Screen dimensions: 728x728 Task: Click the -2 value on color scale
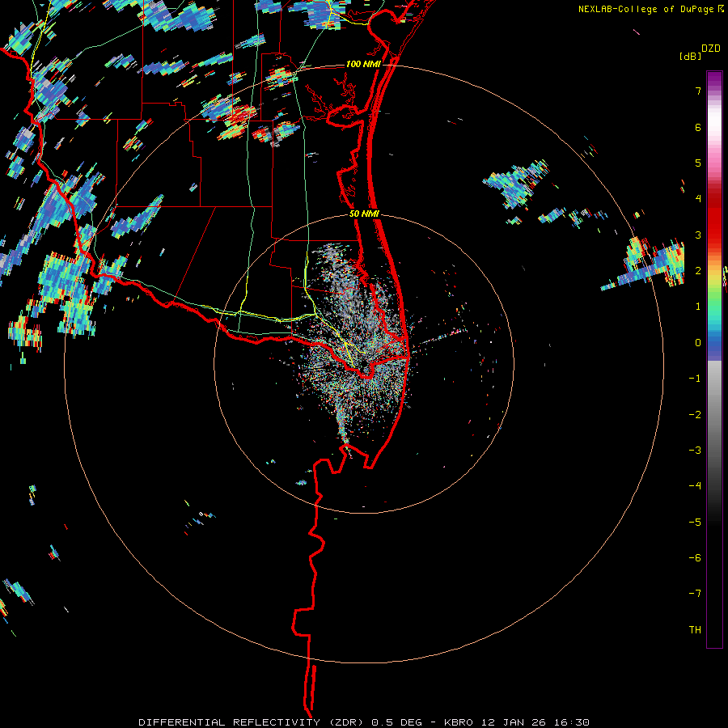(x=695, y=414)
